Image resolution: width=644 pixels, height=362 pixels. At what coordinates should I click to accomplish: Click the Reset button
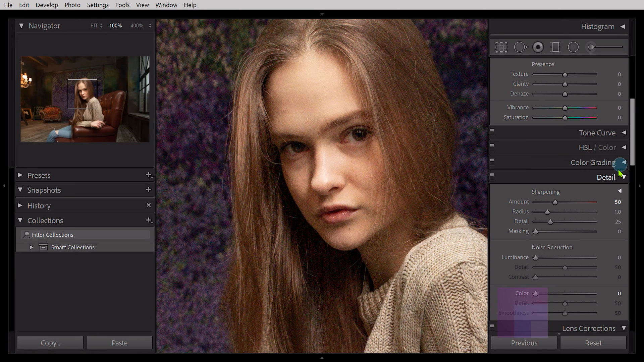(x=593, y=343)
